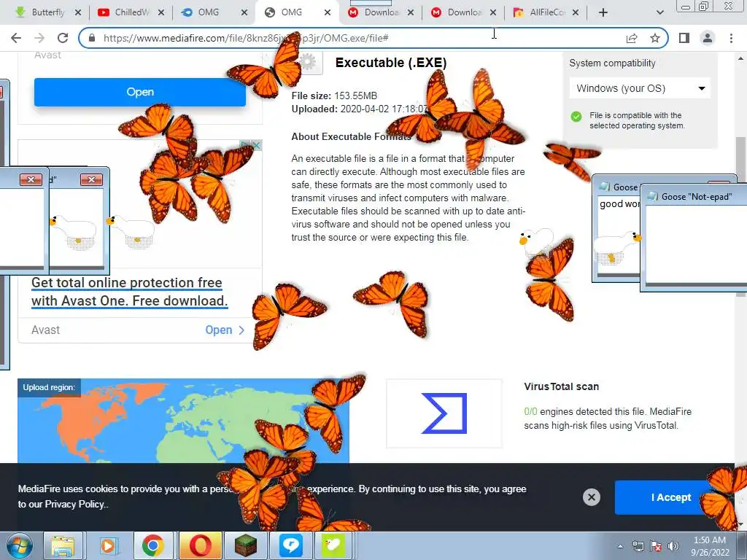747x560 pixels.
Task: Switch to the first Download tab
Action: click(x=381, y=12)
